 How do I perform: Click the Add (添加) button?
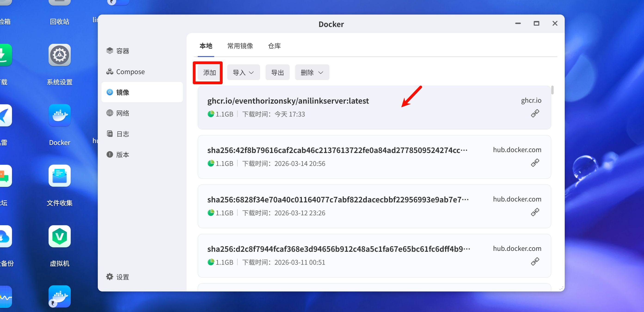click(209, 72)
